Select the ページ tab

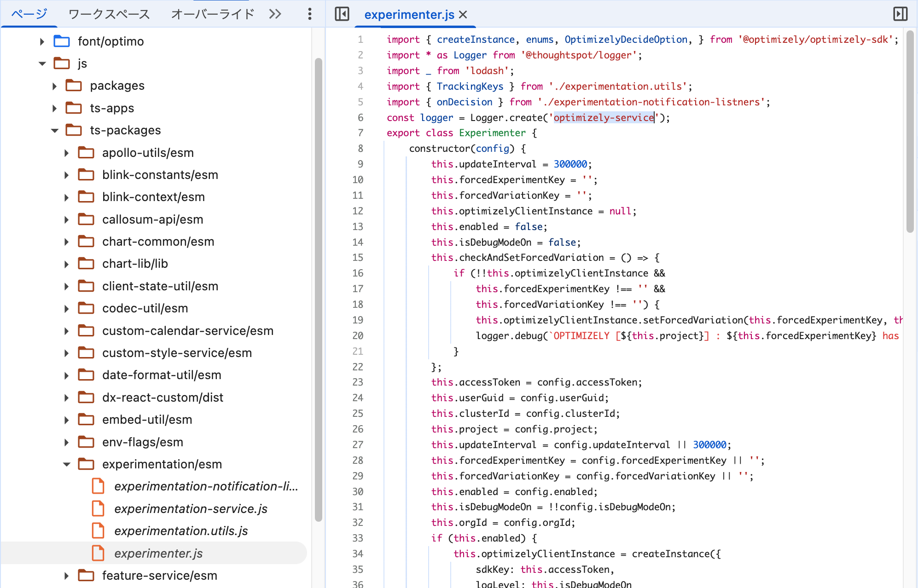coord(29,14)
